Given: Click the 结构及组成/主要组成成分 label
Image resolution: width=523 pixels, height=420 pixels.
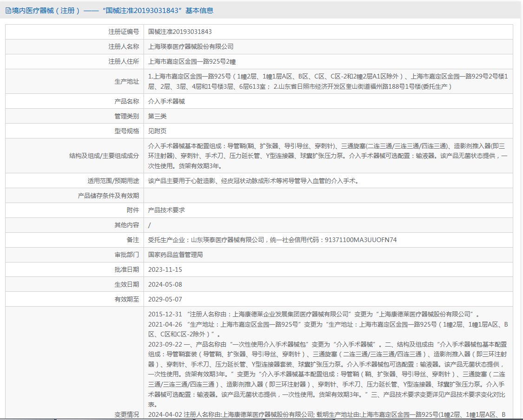Looking at the screenshot, I should [104, 156].
